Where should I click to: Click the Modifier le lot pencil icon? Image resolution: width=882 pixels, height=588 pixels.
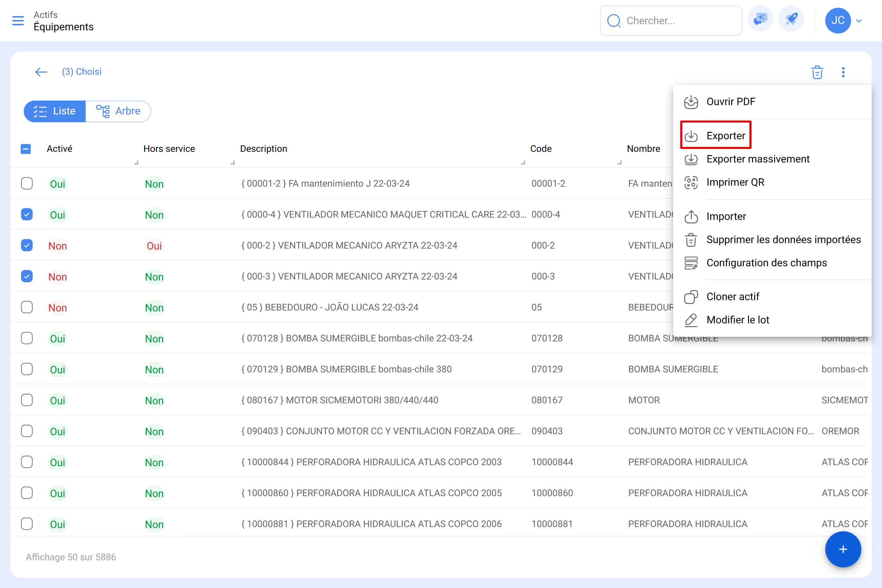pos(691,320)
